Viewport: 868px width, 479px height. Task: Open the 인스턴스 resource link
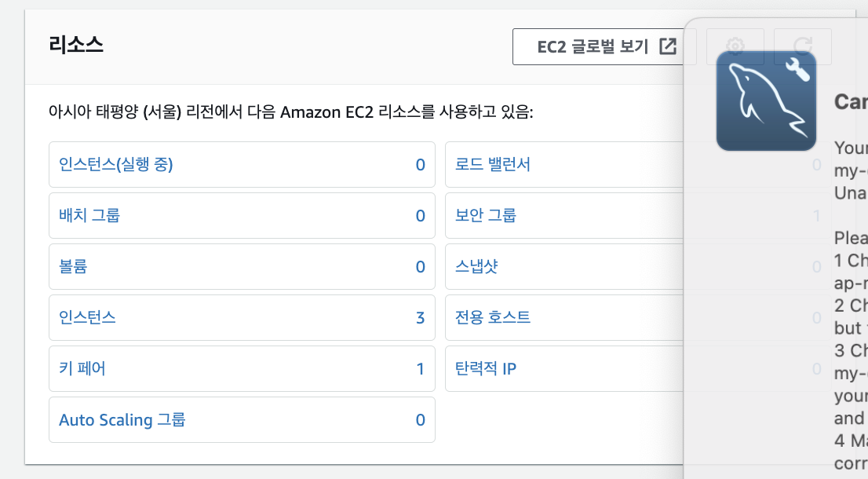tap(88, 318)
